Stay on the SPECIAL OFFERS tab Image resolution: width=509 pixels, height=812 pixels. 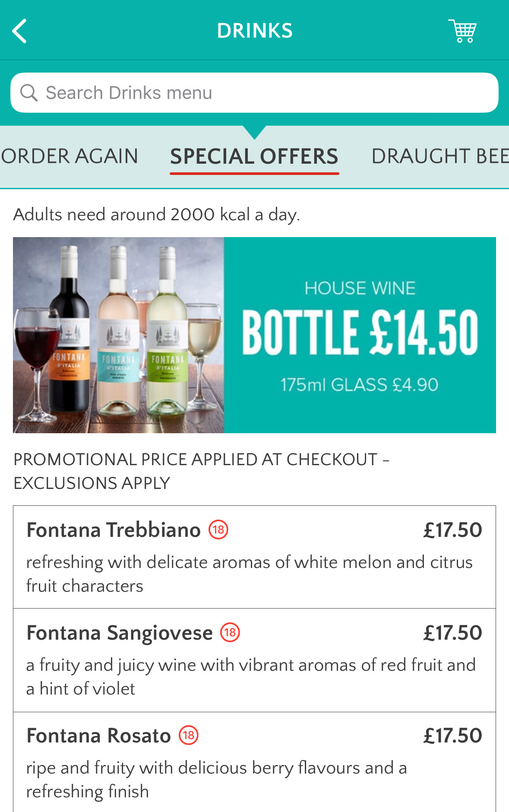pos(254,156)
